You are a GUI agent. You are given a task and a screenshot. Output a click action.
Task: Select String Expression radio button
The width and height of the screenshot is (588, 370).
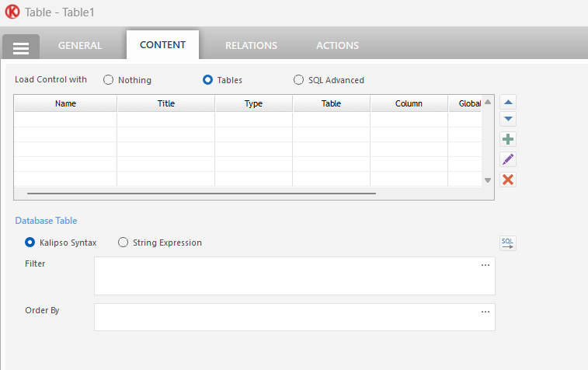pyautogui.click(x=124, y=243)
